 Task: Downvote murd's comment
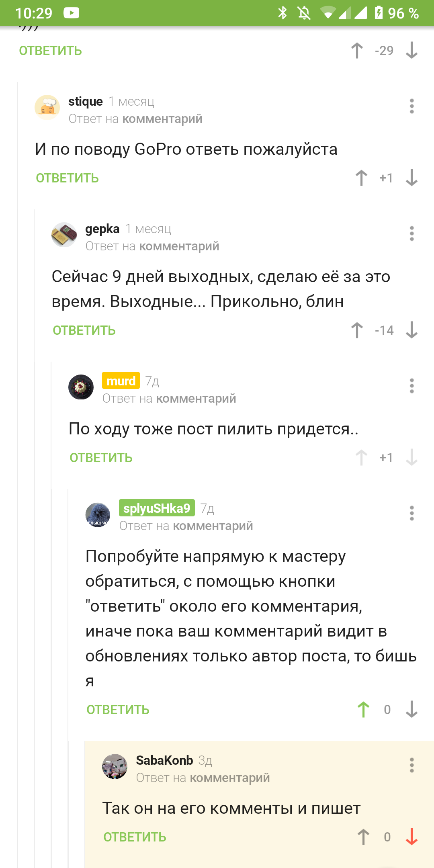pos(411,458)
